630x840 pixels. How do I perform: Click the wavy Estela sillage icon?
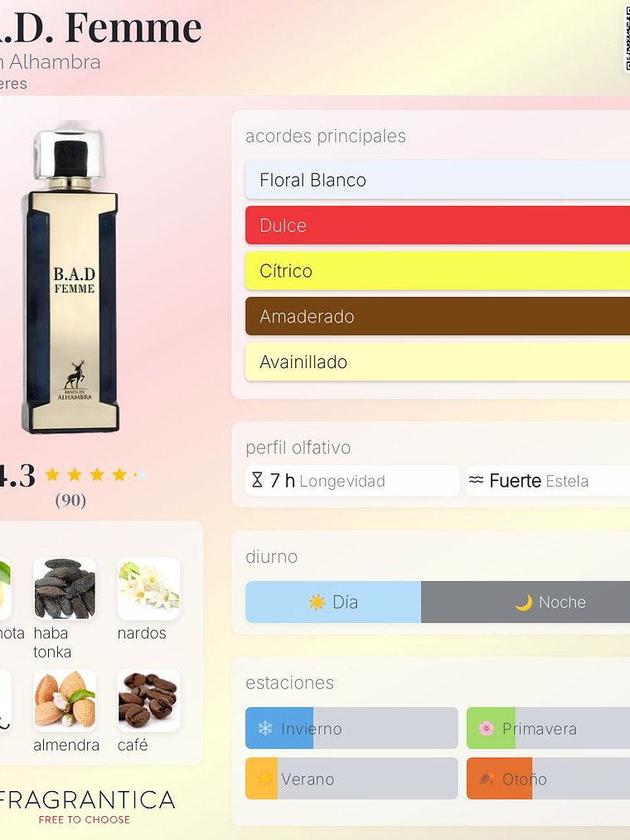(477, 480)
